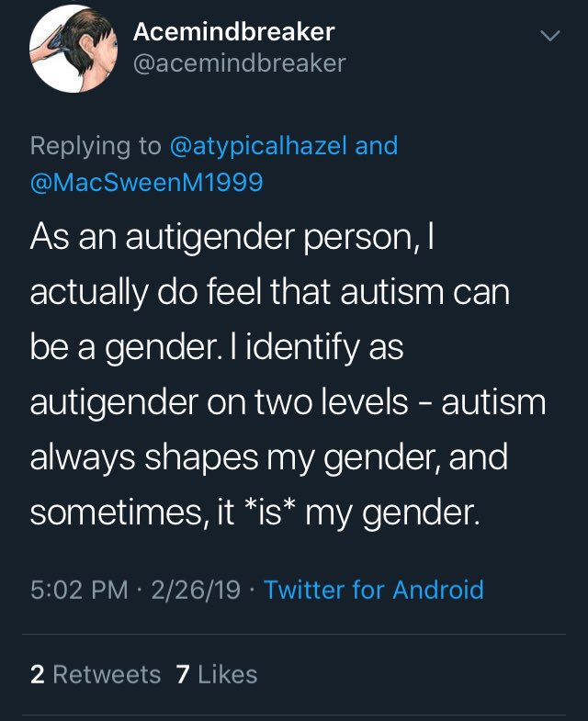The height and width of the screenshot is (721, 588).
Task: Click the 'and' in the reply line
Action: coord(377,146)
